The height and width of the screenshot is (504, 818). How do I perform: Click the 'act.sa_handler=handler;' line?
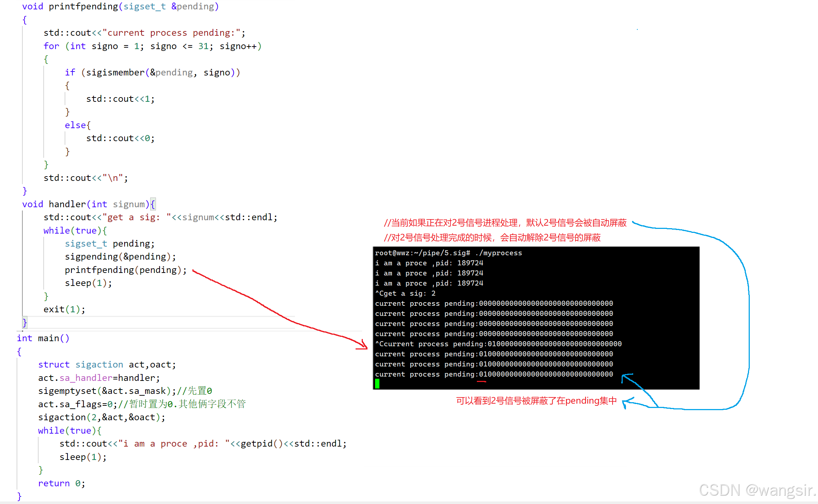[99, 378]
